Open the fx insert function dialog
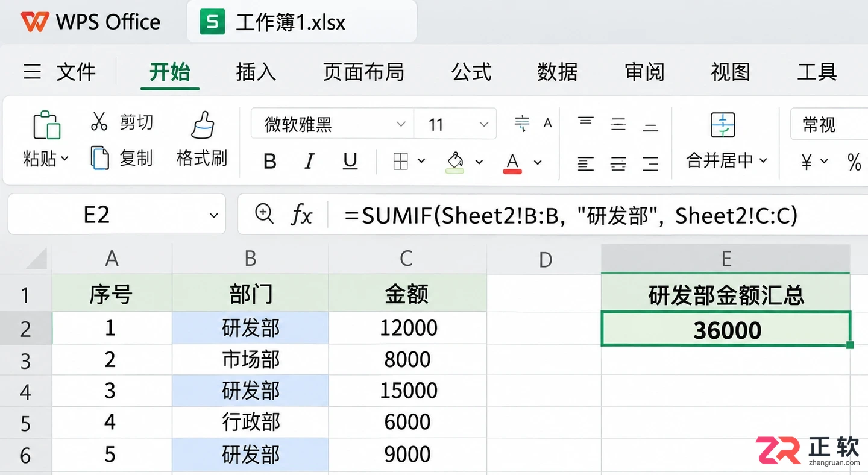Image resolution: width=868 pixels, height=475 pixels. (x=301, y=214)
